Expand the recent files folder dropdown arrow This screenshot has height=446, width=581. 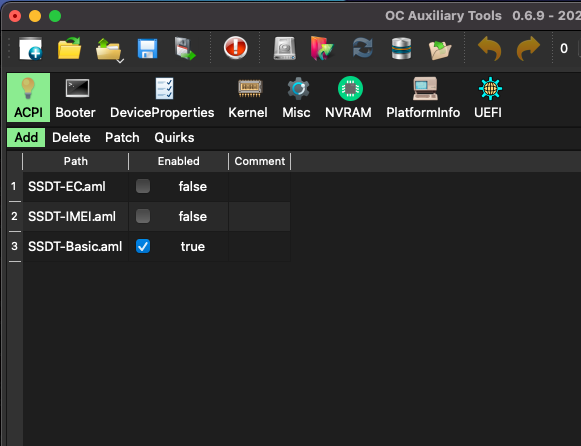pos(120,61)
